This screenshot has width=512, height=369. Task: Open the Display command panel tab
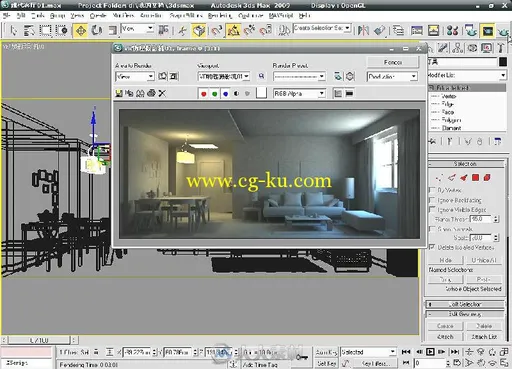(x=487, y=48)
